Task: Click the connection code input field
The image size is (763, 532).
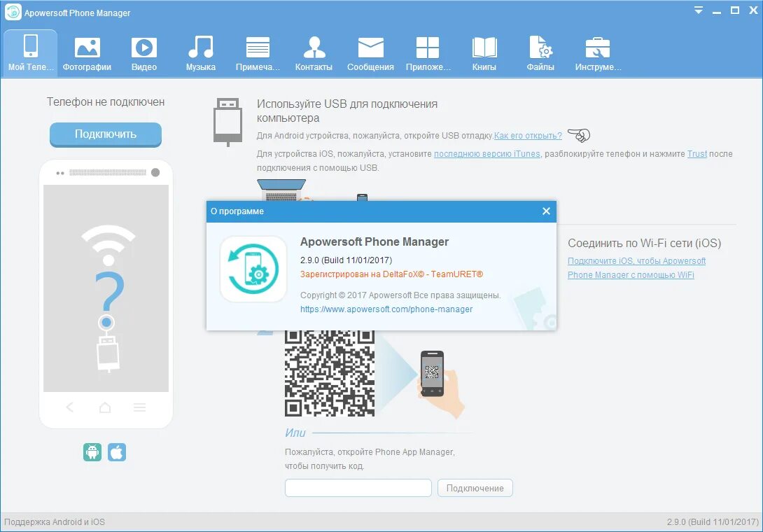Action: (x=358, y=488)
